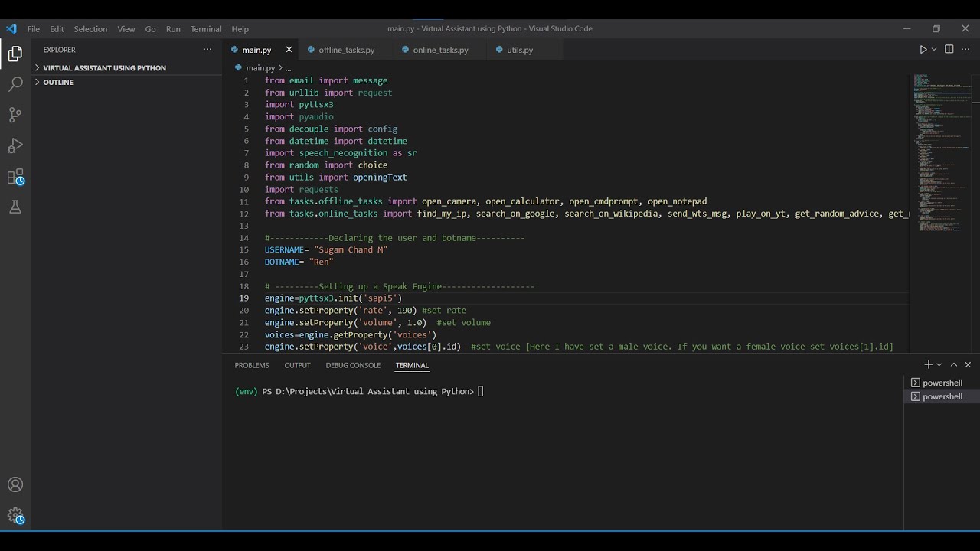980x551 pixels.
Task: Select the second highlighted powershell terminal
Action: pyautogui.click(x=942, y=396)
